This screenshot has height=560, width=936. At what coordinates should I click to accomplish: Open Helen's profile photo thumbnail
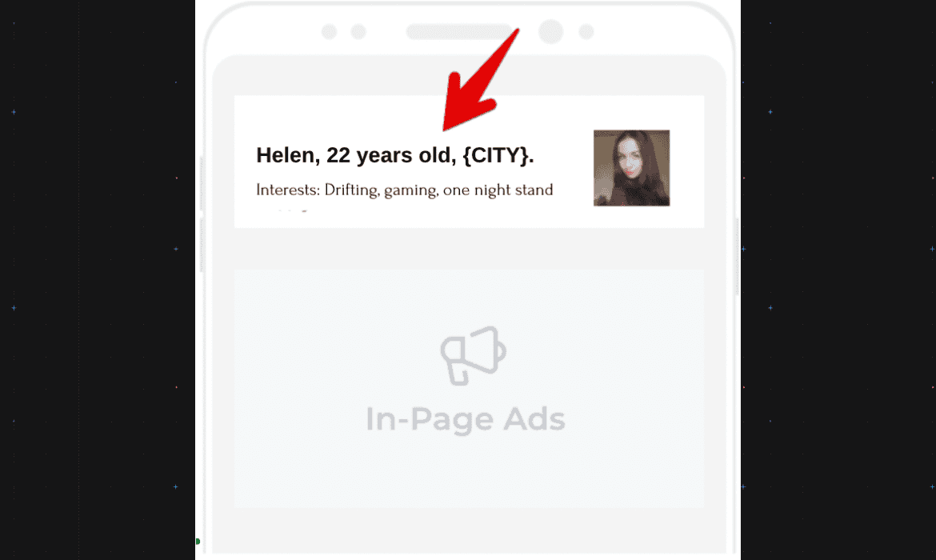coord(631,168)
